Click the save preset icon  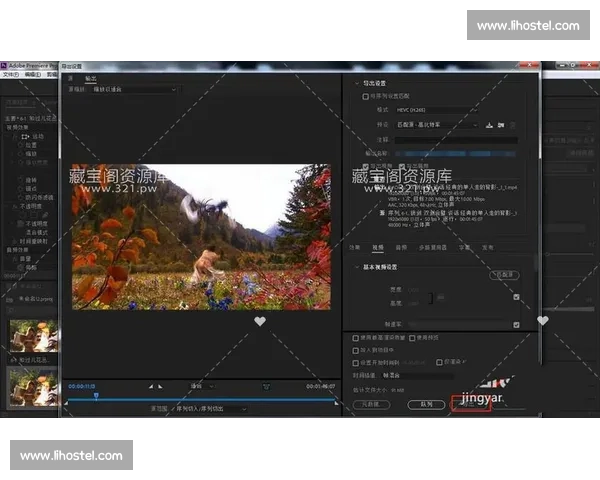point(490,125)
